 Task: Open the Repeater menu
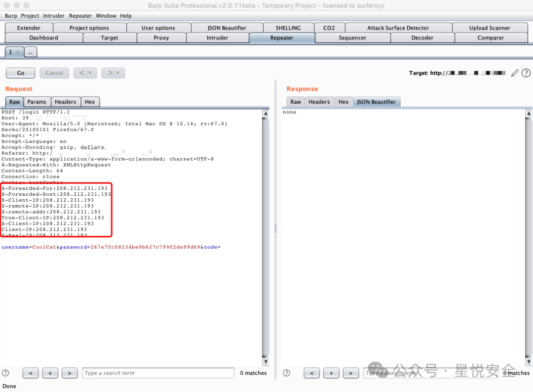pos(80,16)
